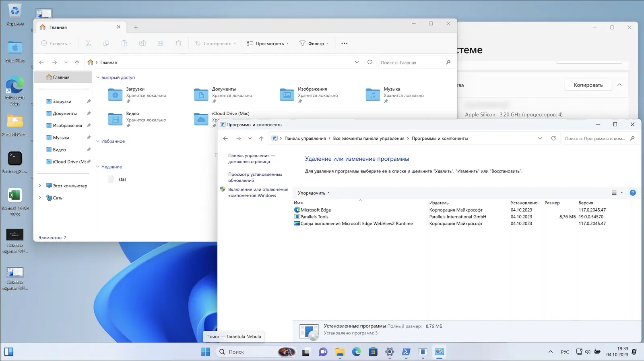Open the Microsoft Edge taskbar icon

[x=356, y=352]
